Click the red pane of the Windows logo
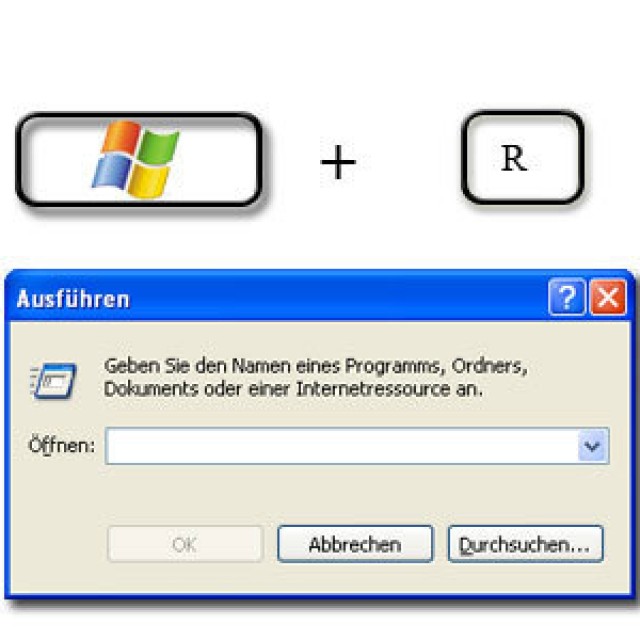Viewport: 640px width, 640px height. pos(121,137)
